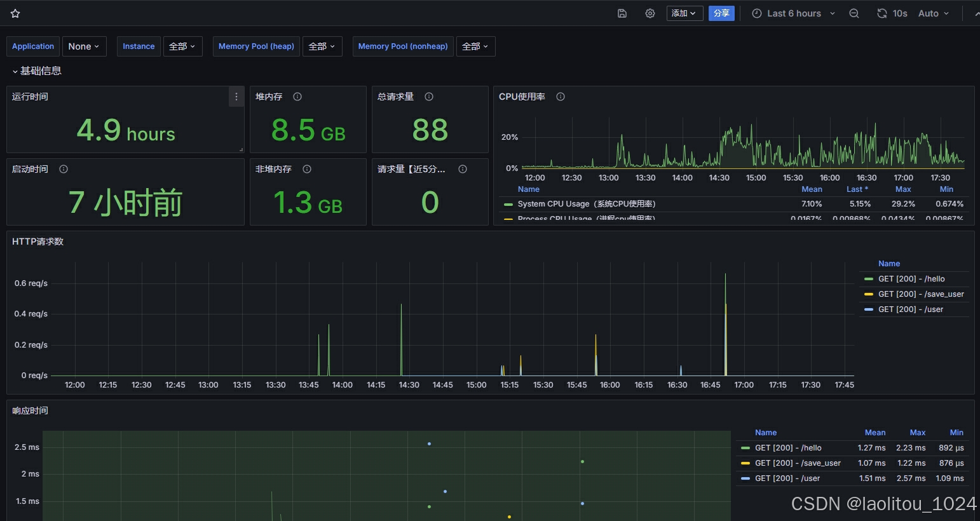
Task: Click the HTTP请求数 panel title
Action: [37, 241]
